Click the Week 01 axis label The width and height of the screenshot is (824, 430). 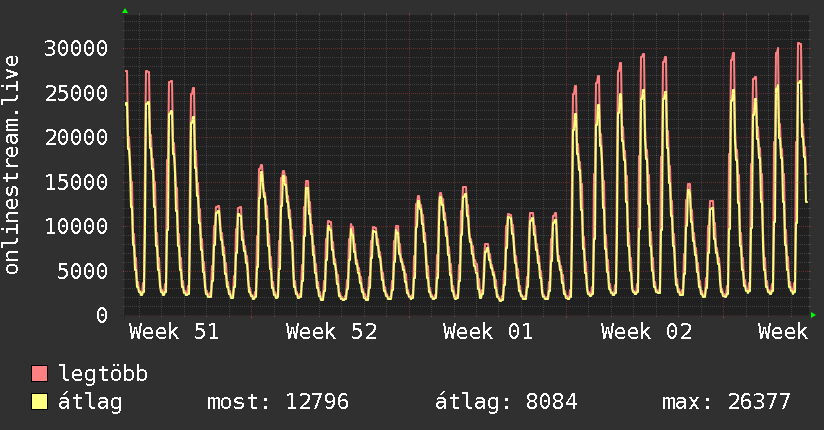488,332
